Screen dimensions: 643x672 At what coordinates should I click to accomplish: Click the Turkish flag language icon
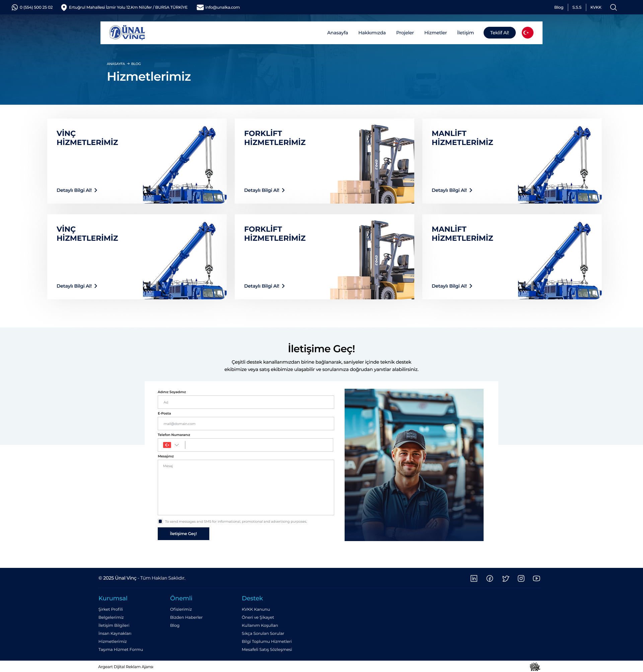tap(527, 32)
